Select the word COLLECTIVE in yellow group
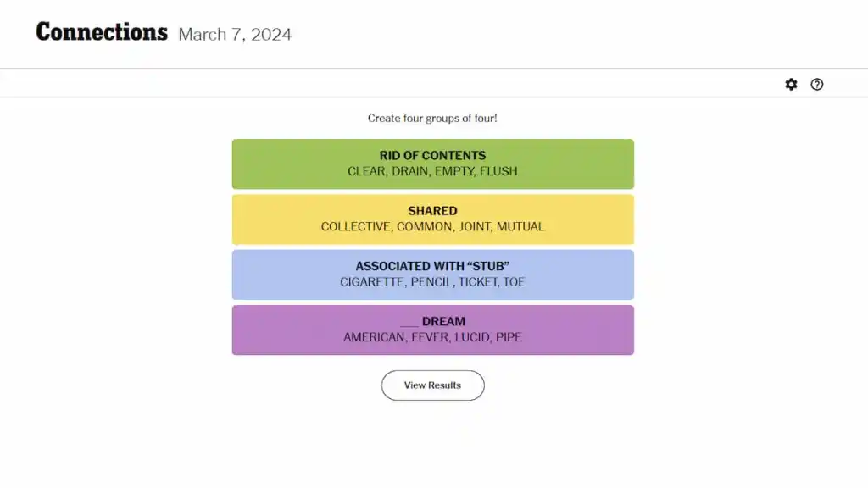Image resolution: width=868 pixels, height=488 pixels. point(356,227)
